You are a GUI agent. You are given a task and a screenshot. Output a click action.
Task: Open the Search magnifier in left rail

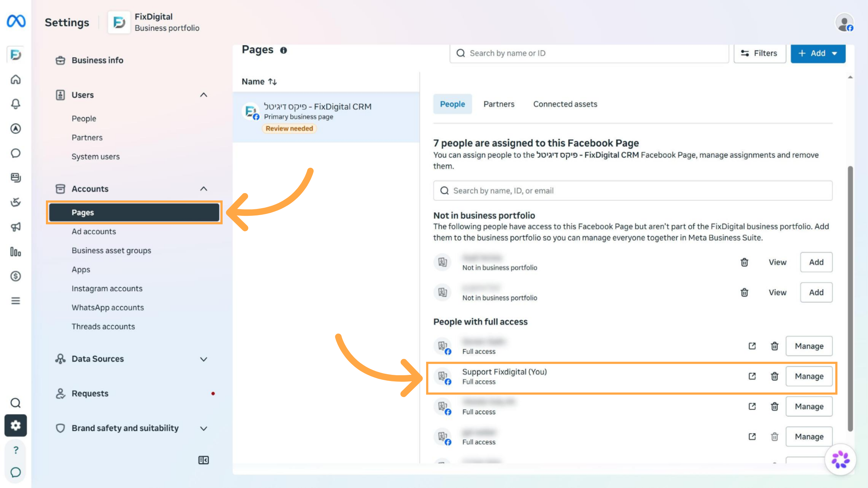[16, 403]
